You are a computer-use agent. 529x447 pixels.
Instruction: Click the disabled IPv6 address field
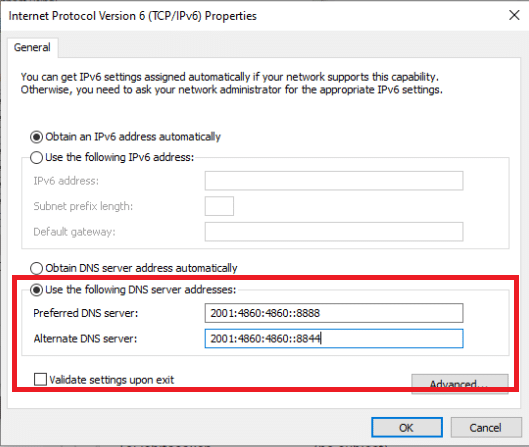point(334,181)
